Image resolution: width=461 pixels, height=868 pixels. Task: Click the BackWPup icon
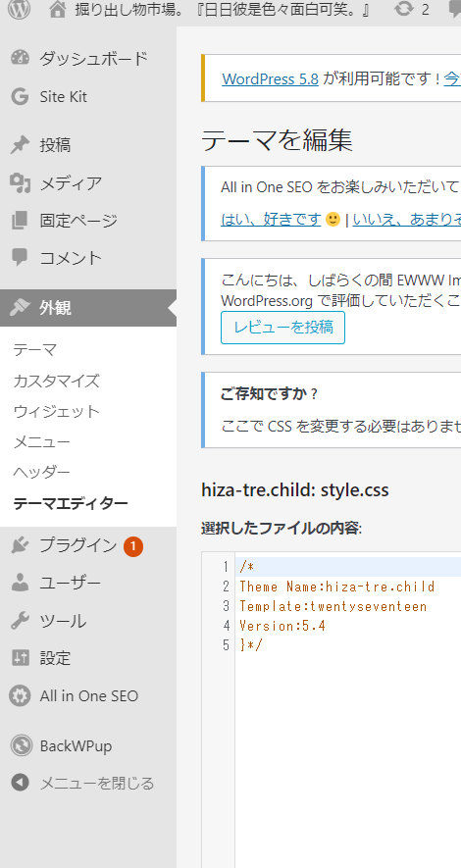pyautogui.click(x=21, y=745)
